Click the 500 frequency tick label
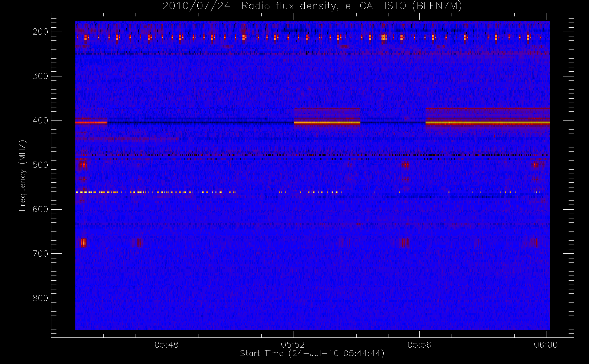 click(x=40, y=165)
